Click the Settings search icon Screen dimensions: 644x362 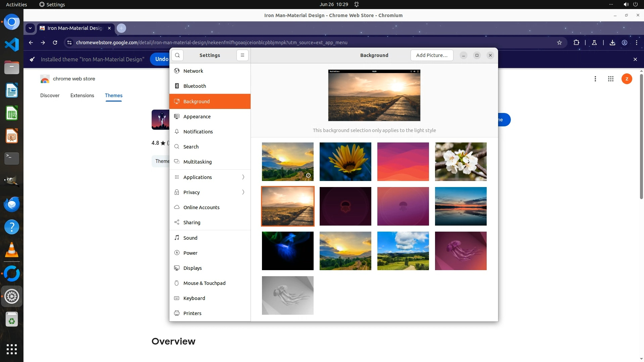pyautogui.click(x=177, y=55)
